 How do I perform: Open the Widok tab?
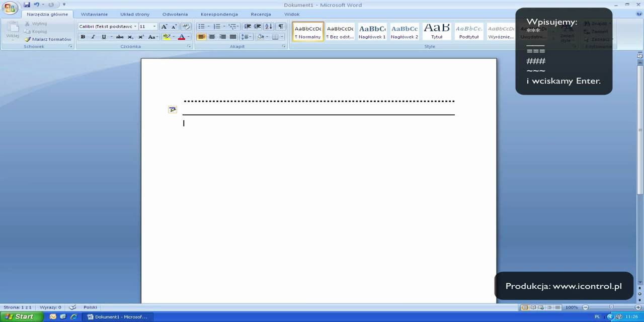292,14
